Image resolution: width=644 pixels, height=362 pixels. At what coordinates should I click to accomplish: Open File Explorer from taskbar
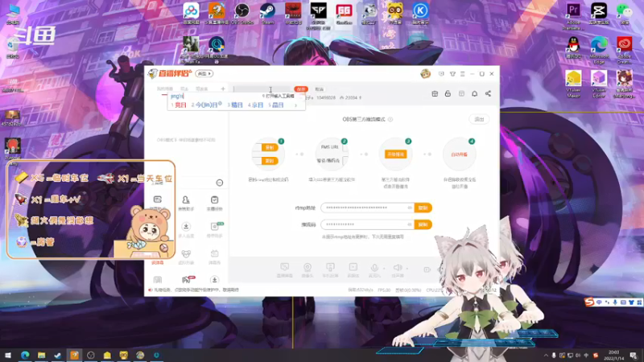pyautogui.click(x=41, y=356)
